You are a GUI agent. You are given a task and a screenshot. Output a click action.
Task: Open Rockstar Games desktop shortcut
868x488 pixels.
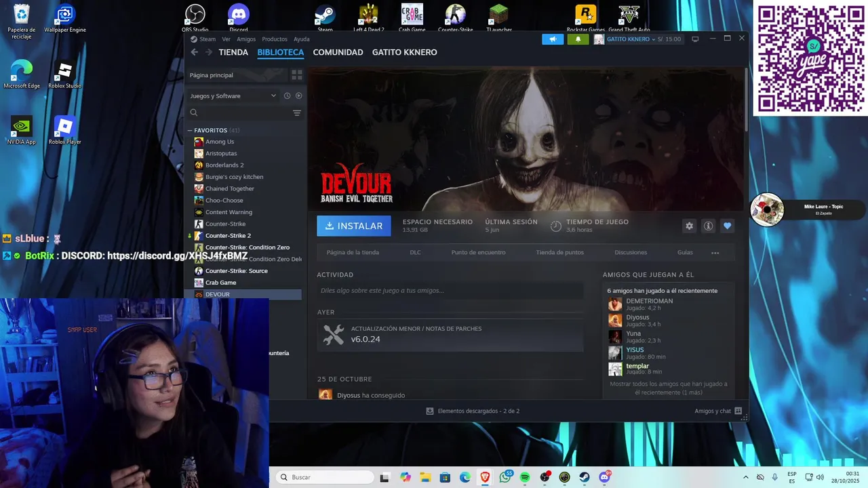586,18
